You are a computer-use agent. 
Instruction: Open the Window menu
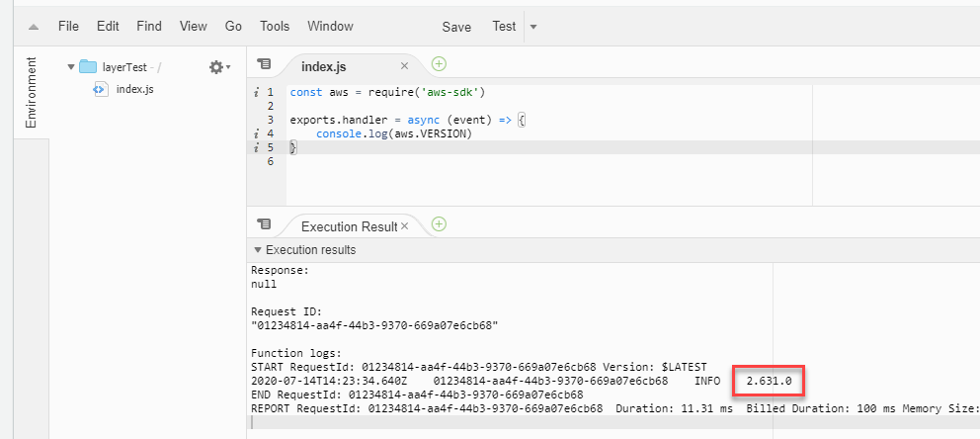(x=330, y=27)
